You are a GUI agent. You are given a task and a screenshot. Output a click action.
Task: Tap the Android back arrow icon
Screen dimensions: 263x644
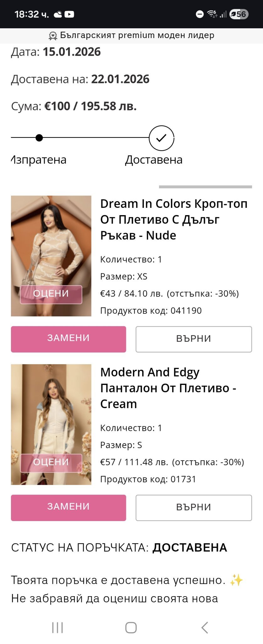coord(205,628)
